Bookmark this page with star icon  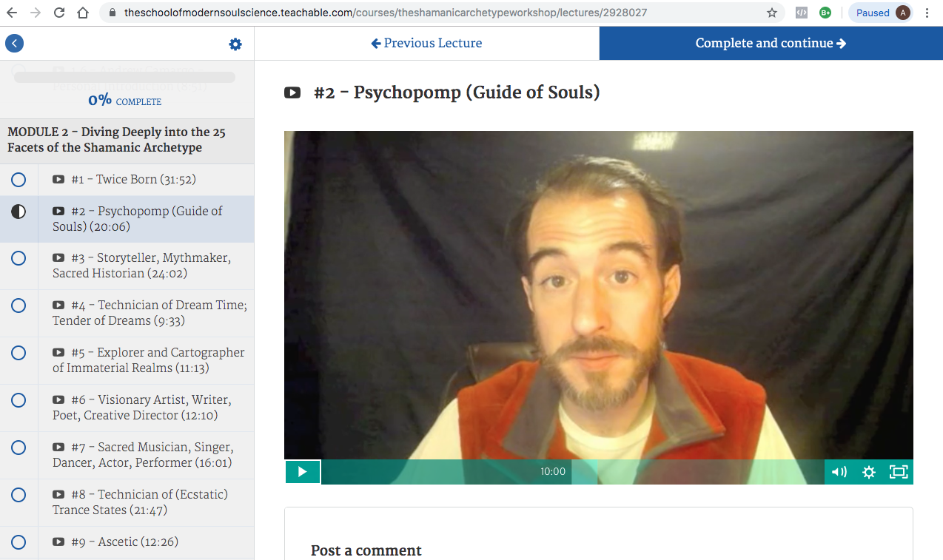[x=772, y=13]
